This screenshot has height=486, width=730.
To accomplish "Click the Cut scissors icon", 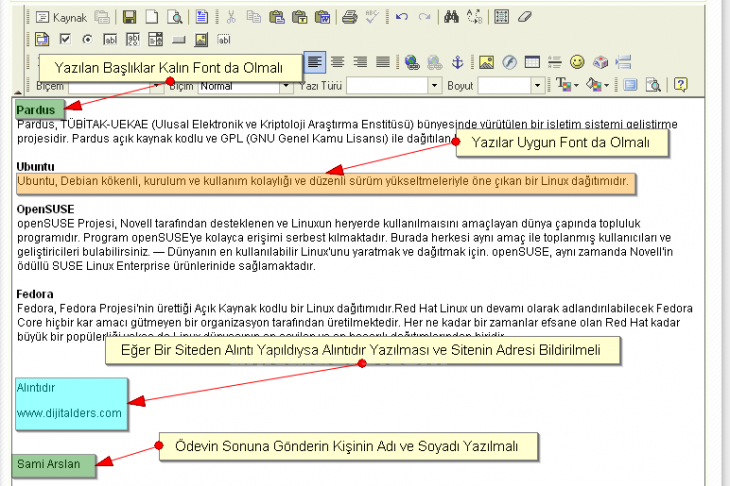I will pos(231,17).
